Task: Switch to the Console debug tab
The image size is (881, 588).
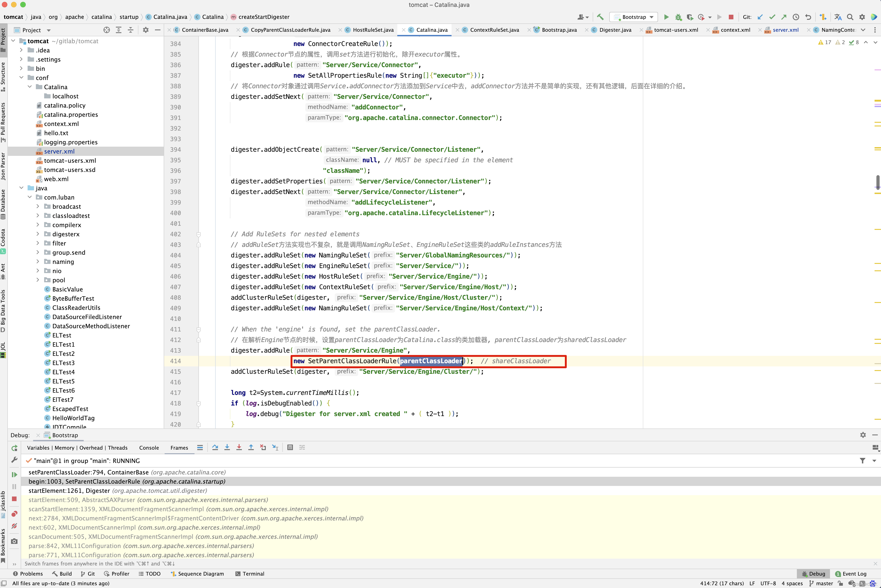Action: coord(149,448)
